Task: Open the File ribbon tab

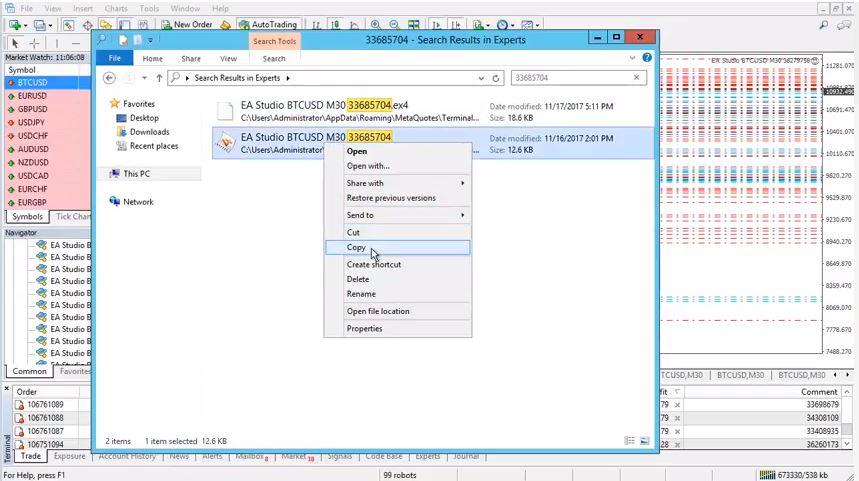Action: pos(115,59)
